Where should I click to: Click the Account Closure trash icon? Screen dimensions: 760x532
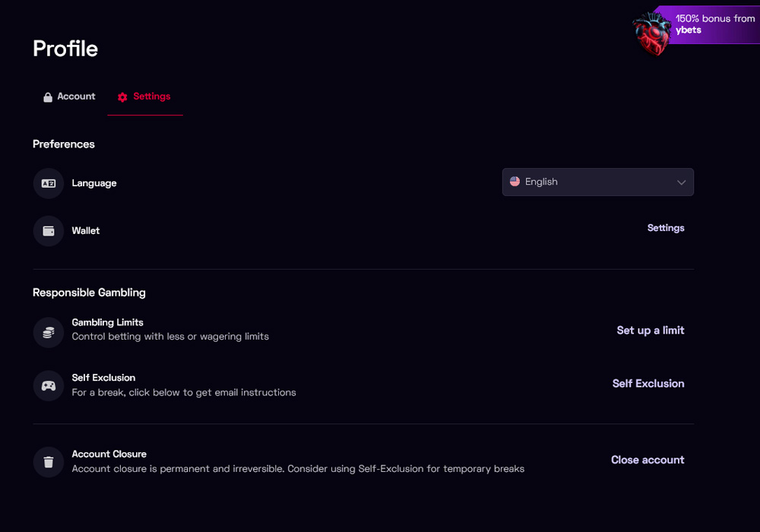pos(49,462)
